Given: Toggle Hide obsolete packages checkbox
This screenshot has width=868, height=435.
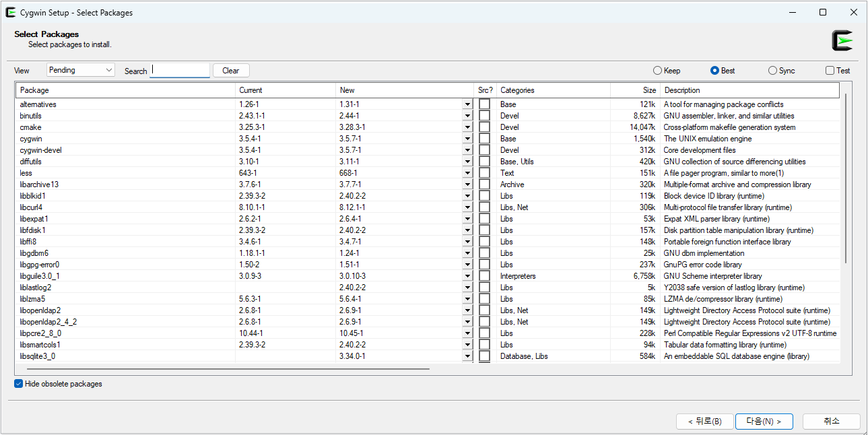Looking at the screenshot, I should (x=58, y=384).
